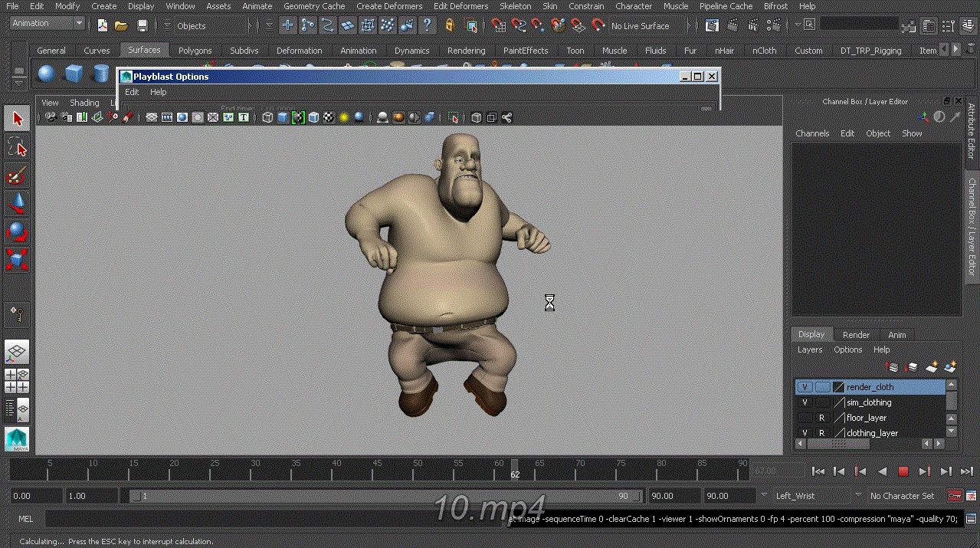Select the arrow Select tool
This screenshot has height=548, width=980.
[x=17, y=118]
